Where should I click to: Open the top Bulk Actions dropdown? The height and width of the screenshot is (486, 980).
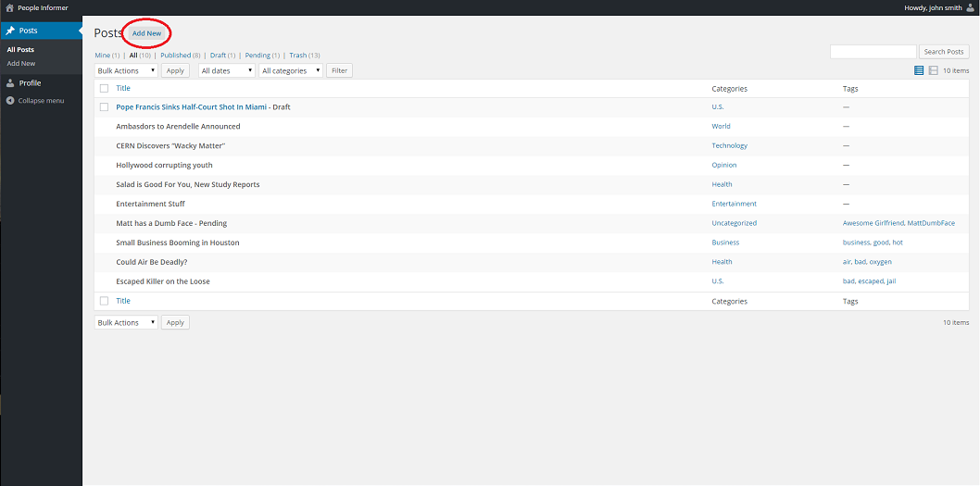(x=126, y=70)
